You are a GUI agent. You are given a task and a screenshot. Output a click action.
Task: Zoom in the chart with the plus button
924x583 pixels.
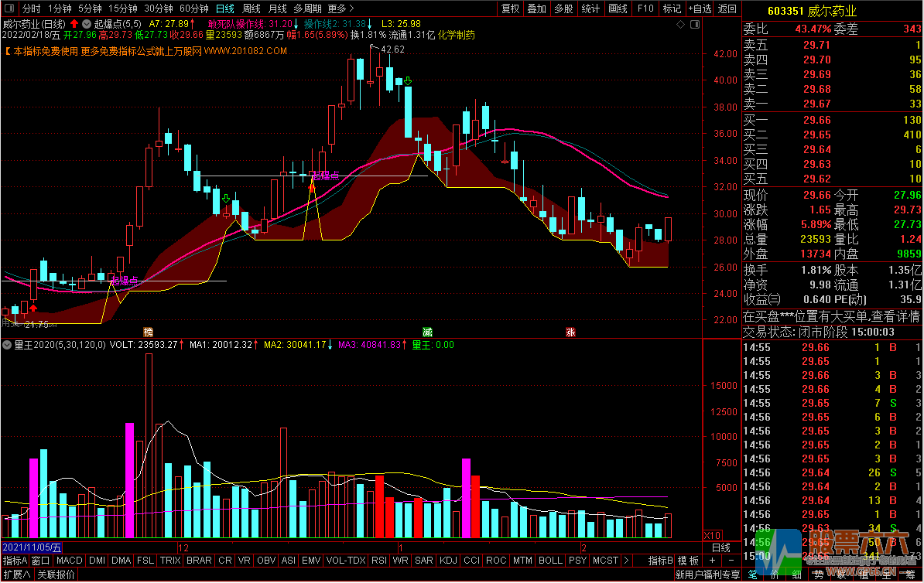[713, 560]
